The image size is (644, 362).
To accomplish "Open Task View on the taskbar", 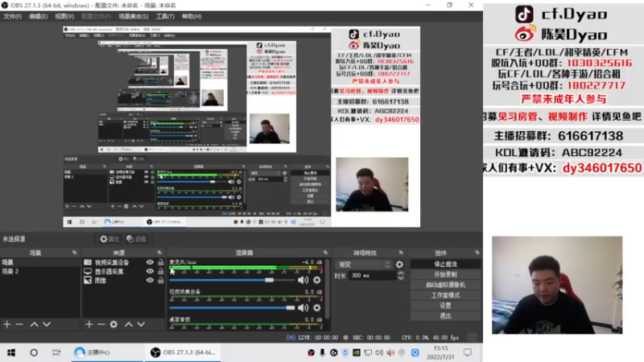I will point(56,352).
